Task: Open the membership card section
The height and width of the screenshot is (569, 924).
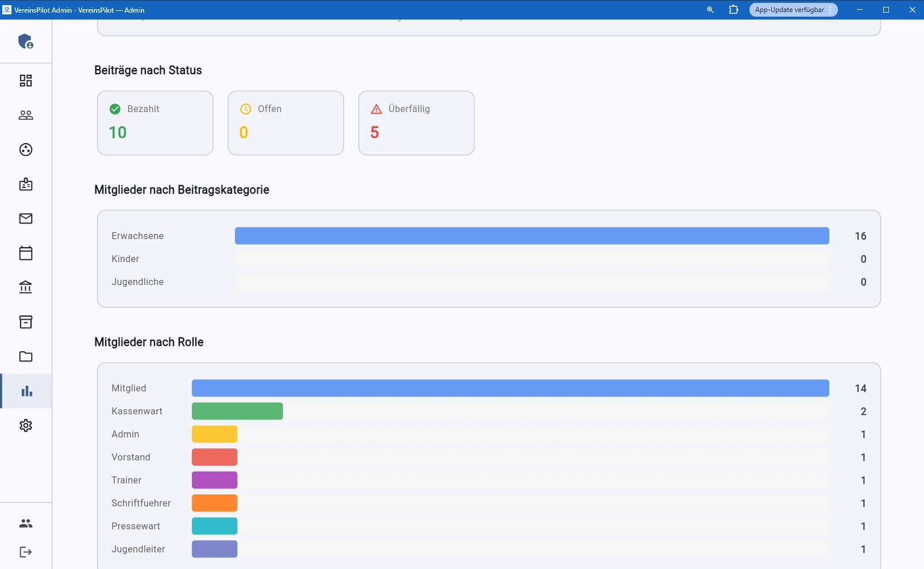Action: coord(25,184)
